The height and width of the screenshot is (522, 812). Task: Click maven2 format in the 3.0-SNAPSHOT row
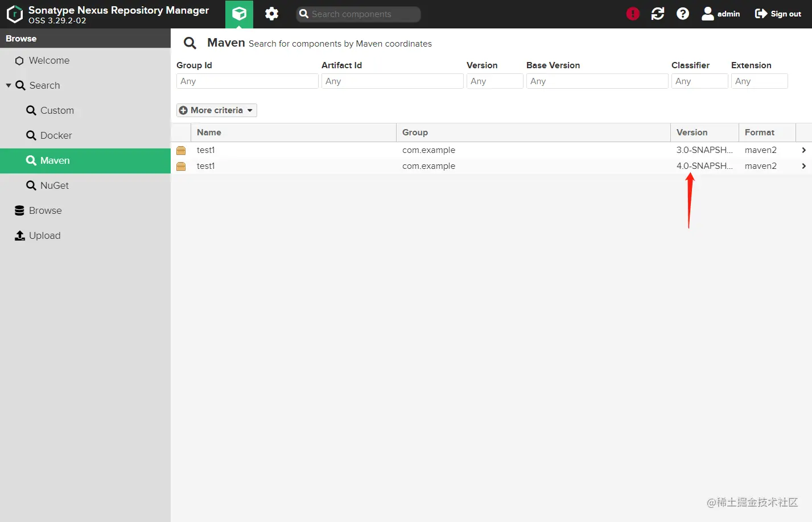(761, 150)
